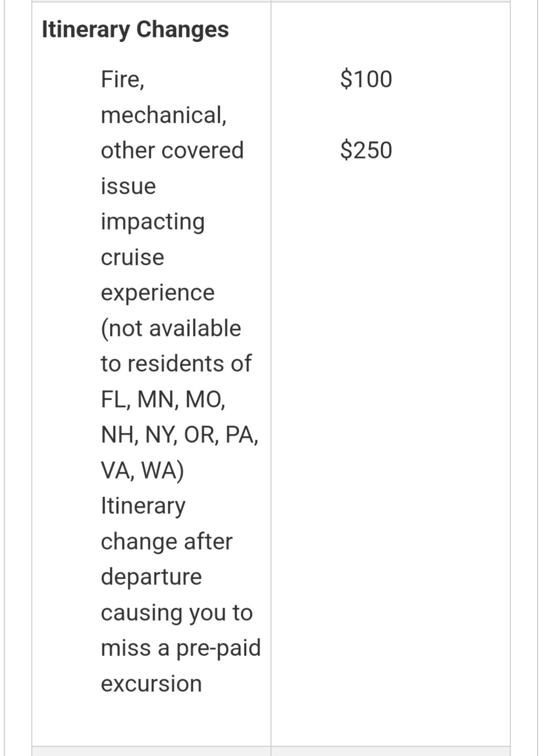Click the "(not available" text line
Viewport: 555px width, 756px height.
(x=171, y=329)
